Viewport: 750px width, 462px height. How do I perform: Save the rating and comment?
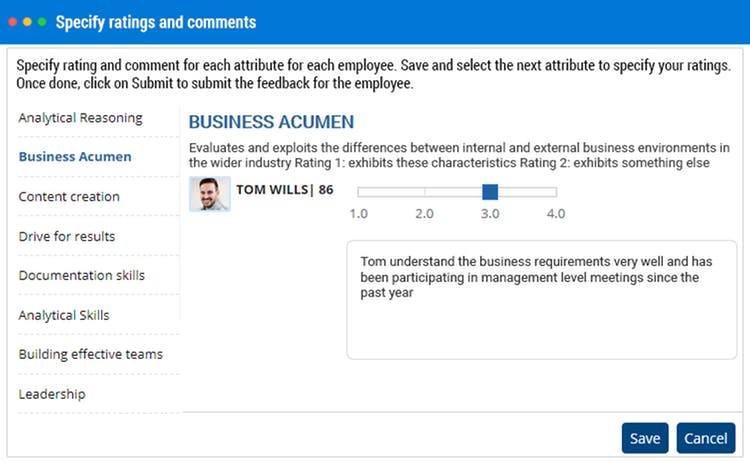[645, 438]
